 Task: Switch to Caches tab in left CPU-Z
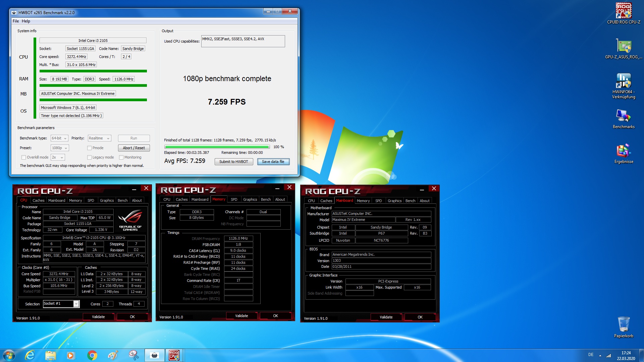tap(38, 200)
